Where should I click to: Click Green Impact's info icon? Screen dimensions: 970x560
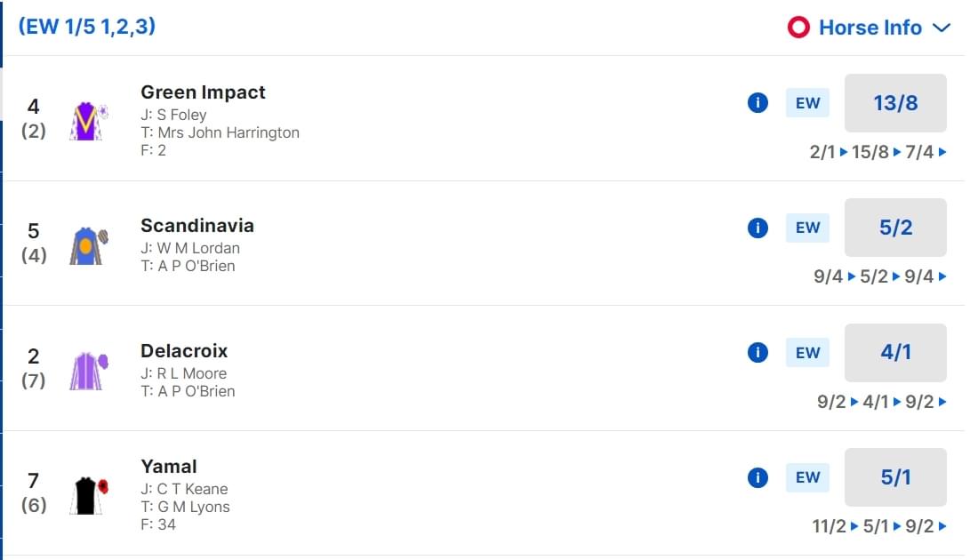point(758,103)
